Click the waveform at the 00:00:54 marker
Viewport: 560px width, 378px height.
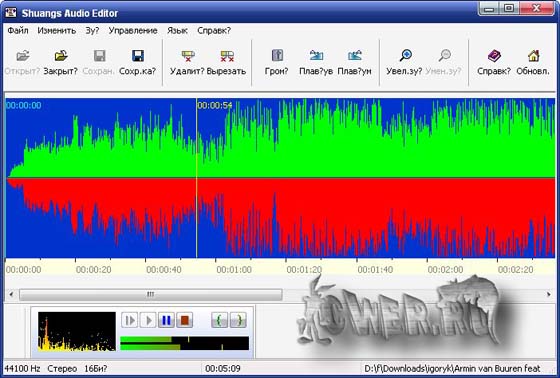(x=196, y=178)
